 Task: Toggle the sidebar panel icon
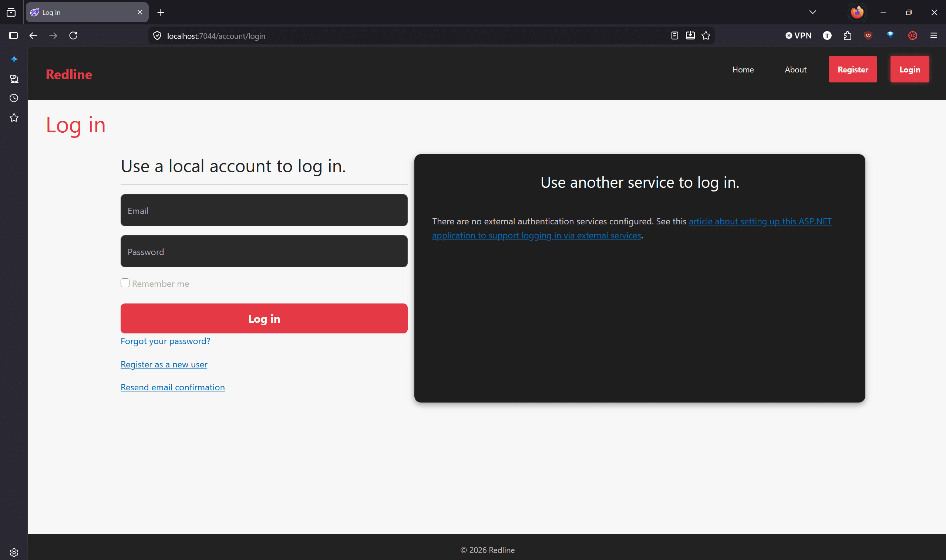tap(13, 35)
